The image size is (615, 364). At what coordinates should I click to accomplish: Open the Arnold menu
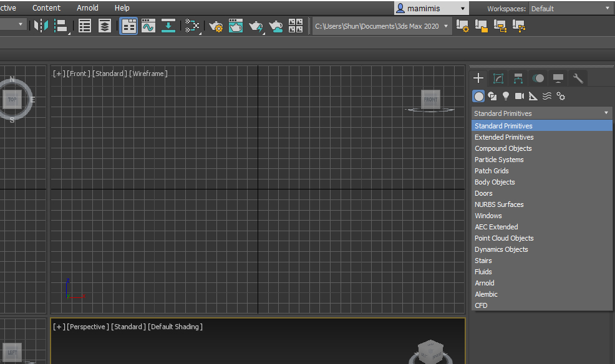click(x=87, y=8)
